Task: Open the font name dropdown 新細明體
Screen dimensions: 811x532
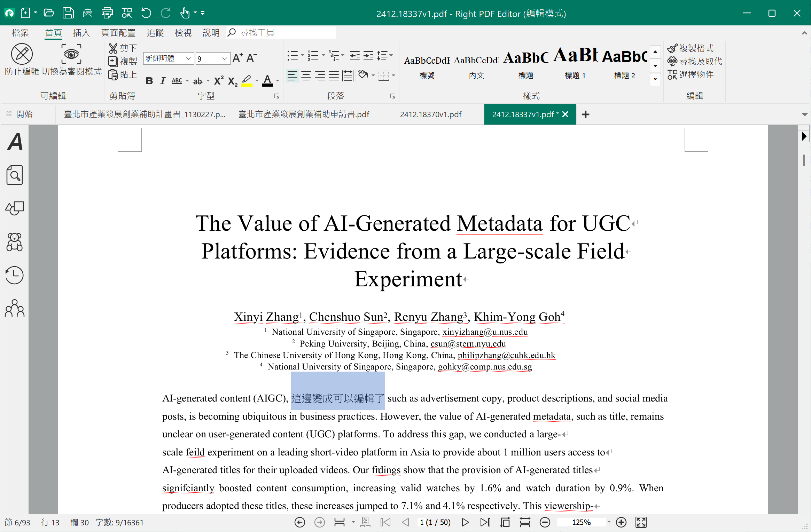Action: point(188,58)
